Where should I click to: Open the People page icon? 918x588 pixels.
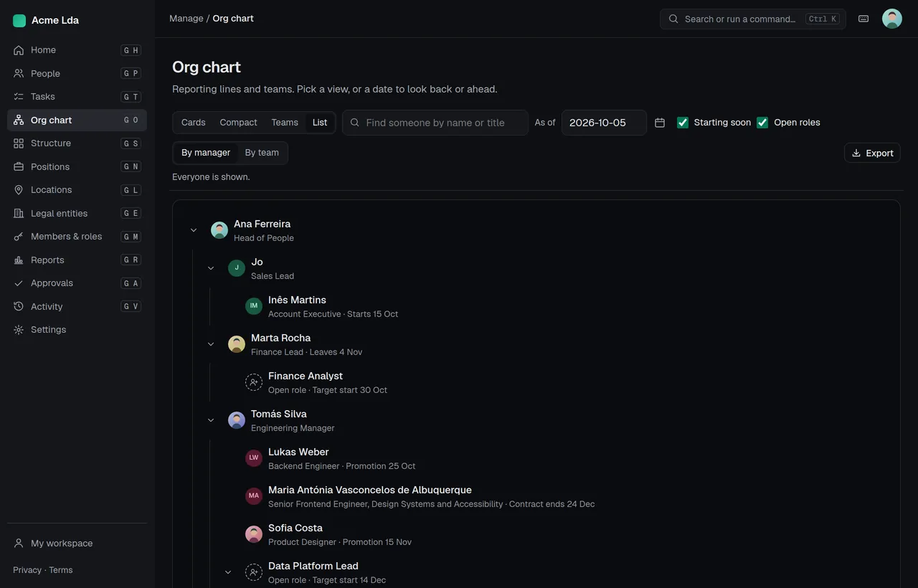19,73
